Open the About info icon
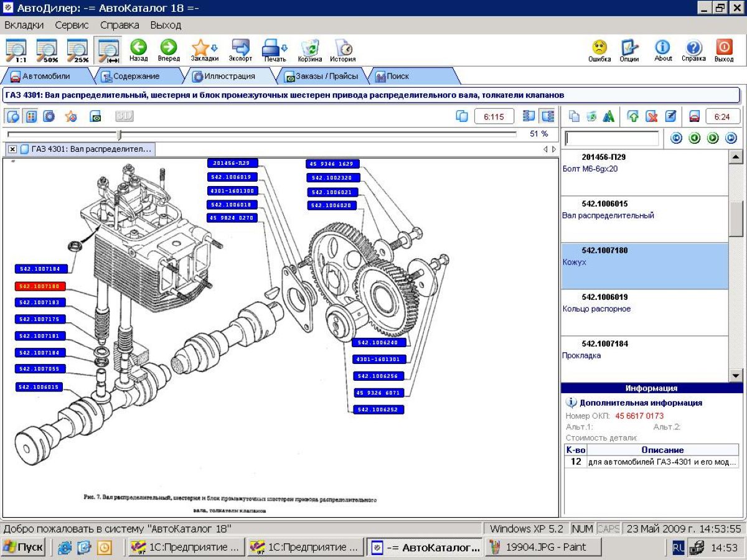Viewport: 747px width, 560px height. tap(663, 50)
